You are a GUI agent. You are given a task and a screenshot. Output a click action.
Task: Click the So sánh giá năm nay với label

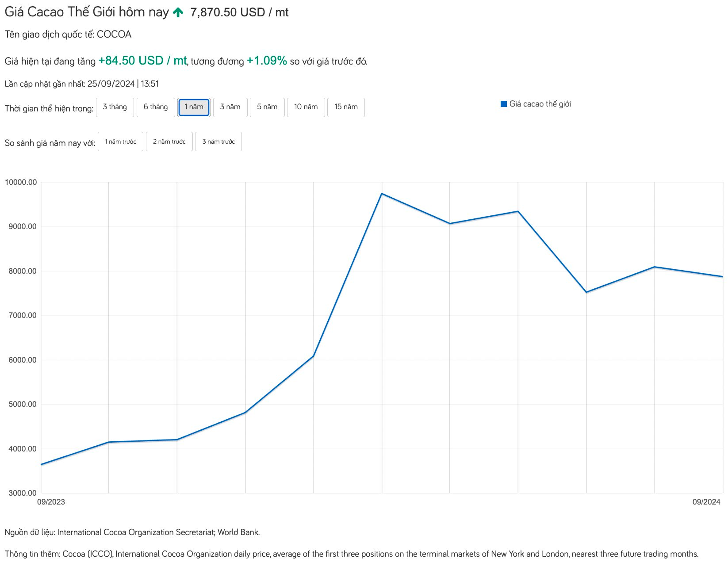pyautogui.click(x=50, y=143)
